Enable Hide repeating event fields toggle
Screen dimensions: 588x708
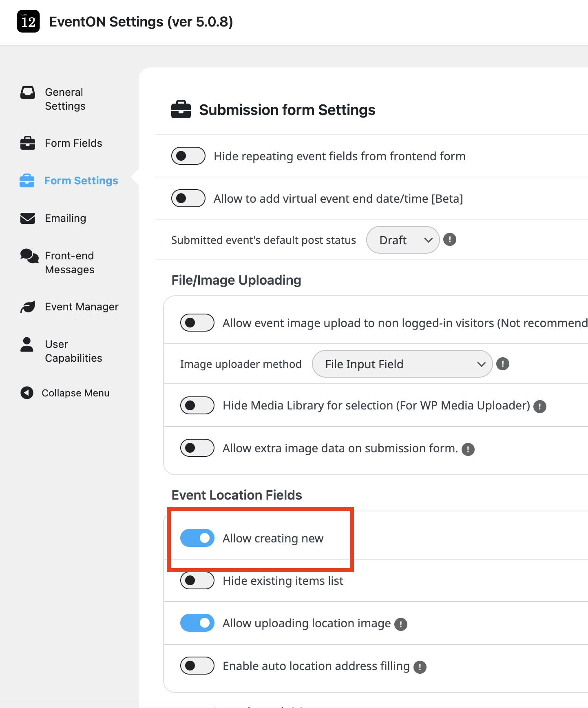coord(188,156)
